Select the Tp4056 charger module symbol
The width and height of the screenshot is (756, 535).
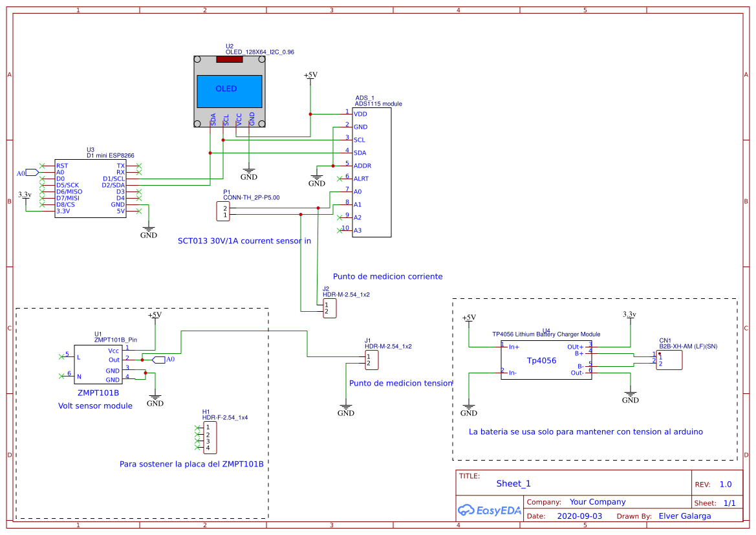click(545, 361)
